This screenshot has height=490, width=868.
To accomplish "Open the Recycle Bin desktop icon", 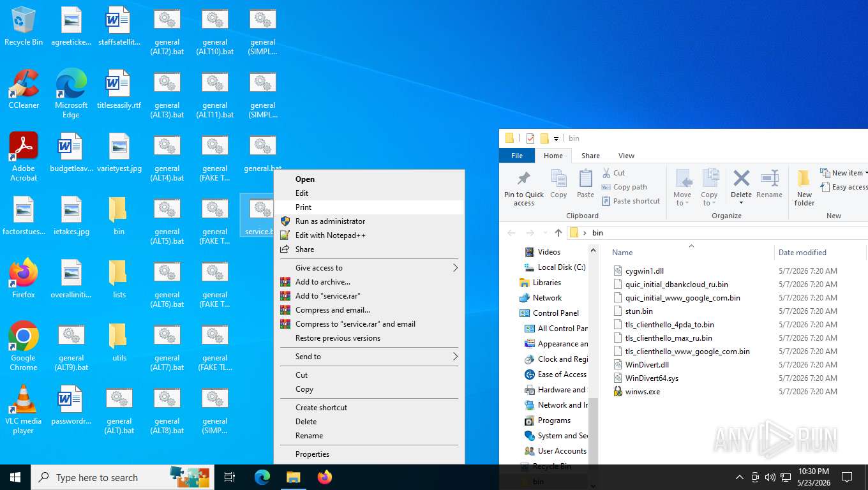I will coord(24,27).
